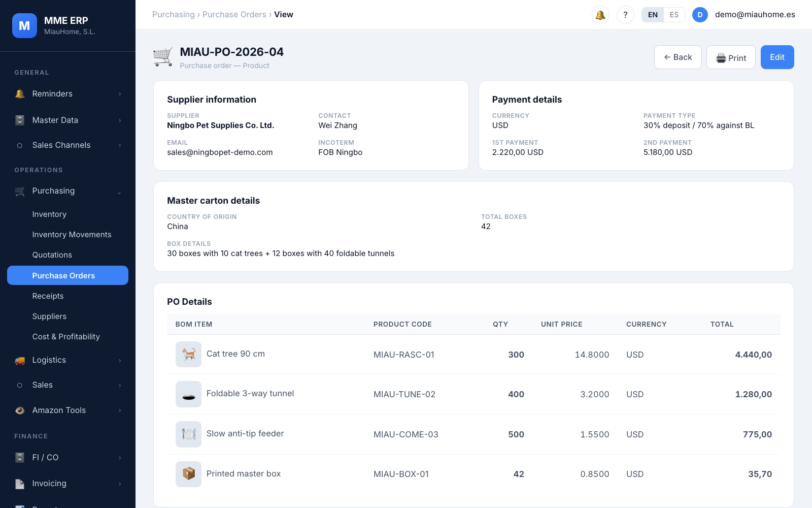This screenshot has height=508, width=812.
Task: Click the CURRENCY column header
Action: 647,324
